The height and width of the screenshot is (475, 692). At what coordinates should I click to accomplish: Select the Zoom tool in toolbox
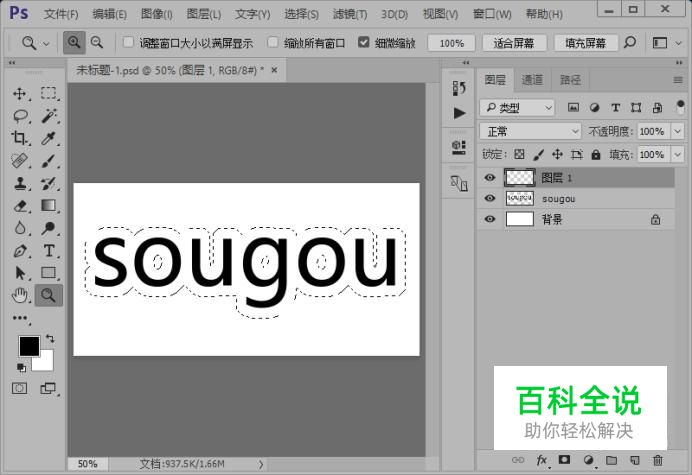tap(49, 295)
